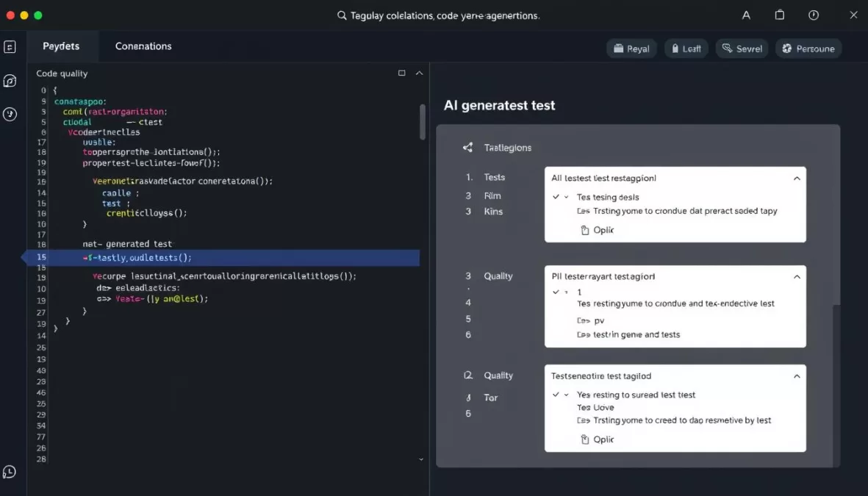Open the search bar magnifier icon

point(340,15)
